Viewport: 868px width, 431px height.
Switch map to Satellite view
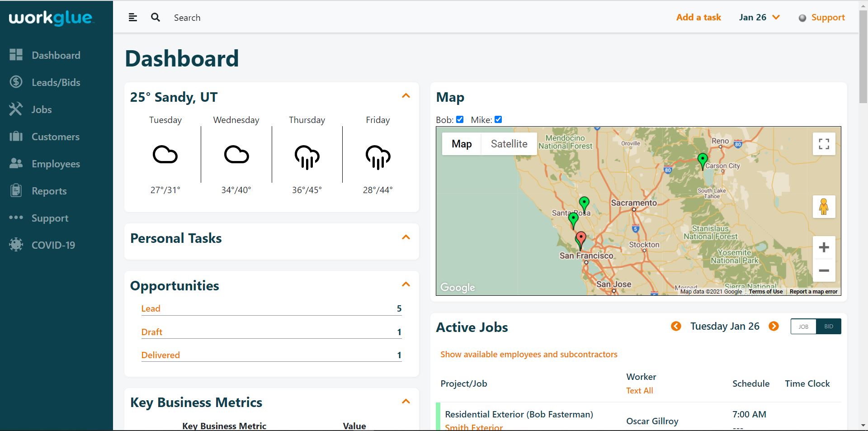(509, 144)
